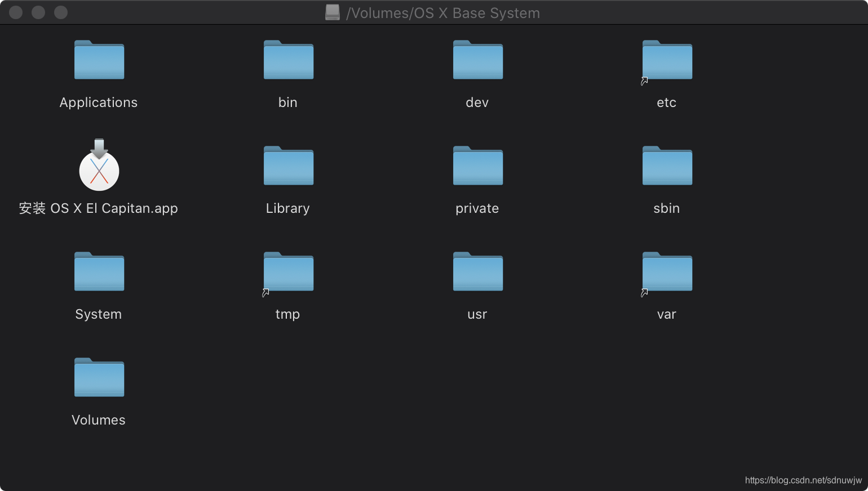Screen dimensions: 868x491
Task: Select the Volumes folder icon
Action: [99, 377]
